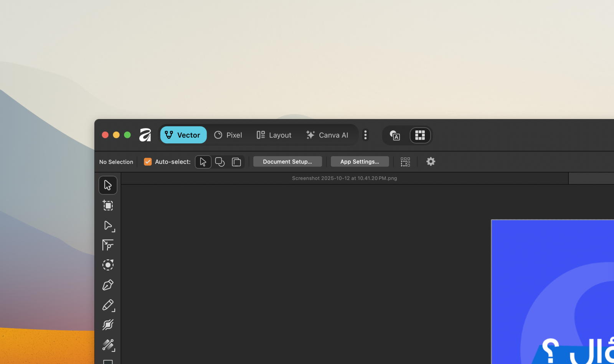Select the Node tool
The width and height of the screenshot is (614, 364).
pos(108,226)
